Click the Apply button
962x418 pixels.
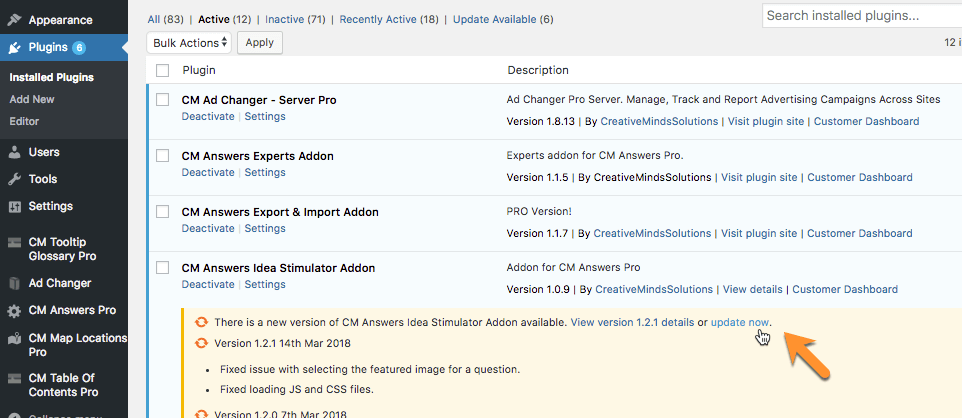pos(259,43)
